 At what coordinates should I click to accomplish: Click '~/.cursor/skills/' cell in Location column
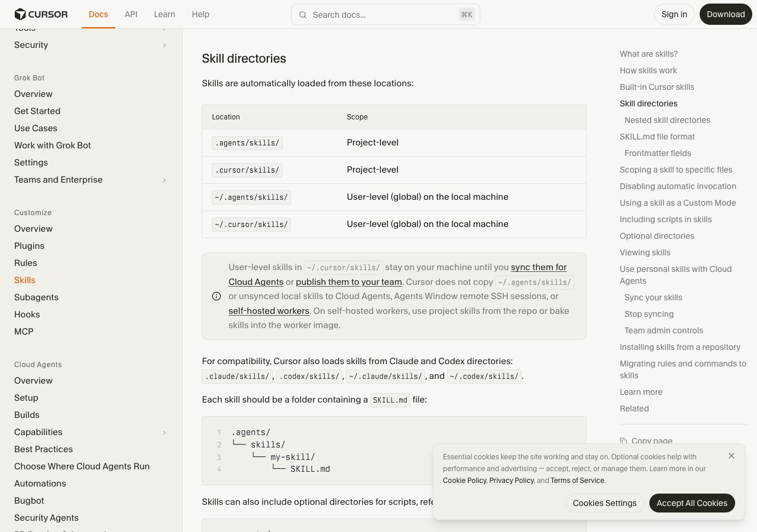point(251,225)
